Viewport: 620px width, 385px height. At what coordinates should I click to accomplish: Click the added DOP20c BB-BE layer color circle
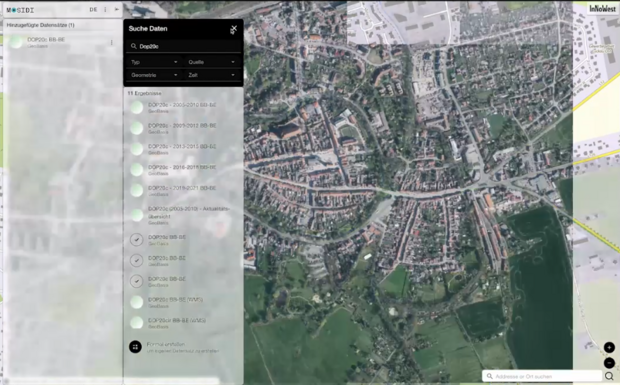pos(16,42)
